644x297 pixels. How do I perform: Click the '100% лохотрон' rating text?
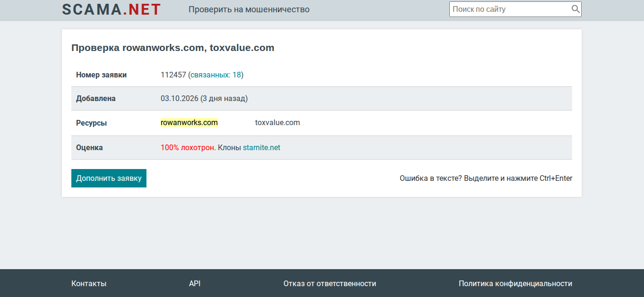[187, 147]
